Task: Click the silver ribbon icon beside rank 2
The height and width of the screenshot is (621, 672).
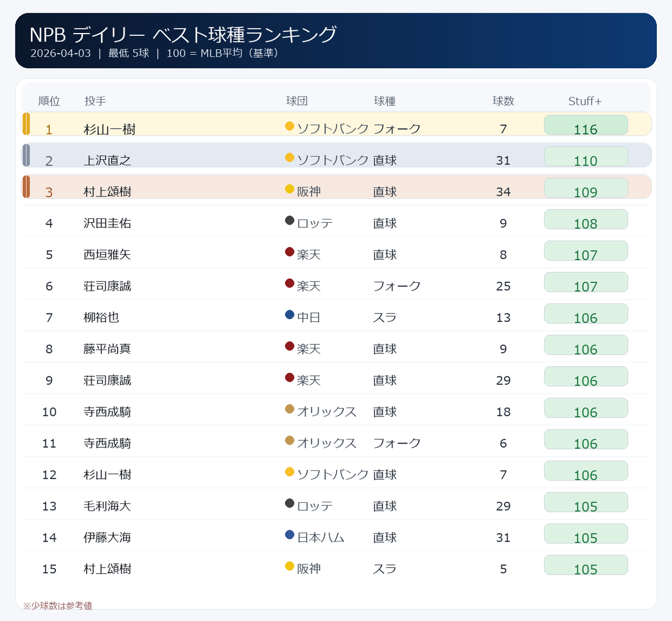Action: click(x=26, y=155)
